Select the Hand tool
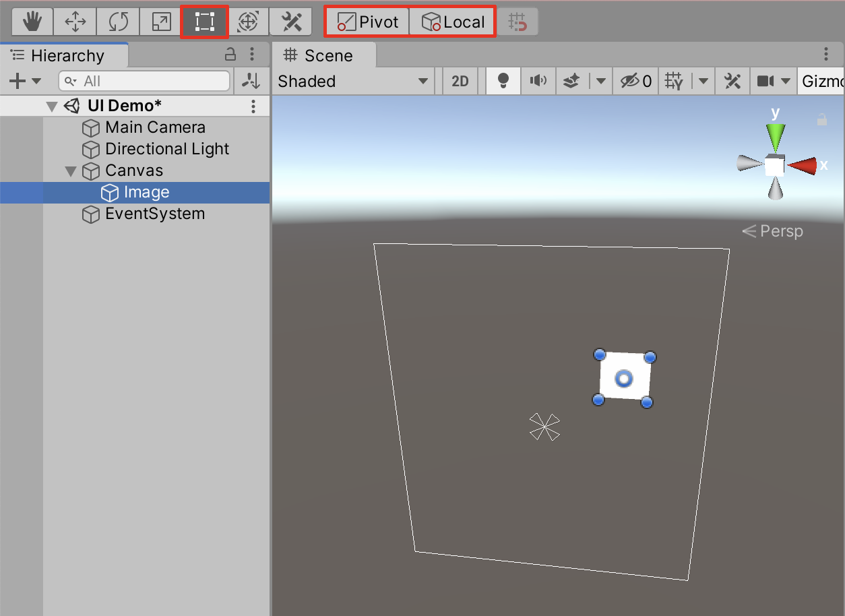The image size is (845, 616). (32, 22)
